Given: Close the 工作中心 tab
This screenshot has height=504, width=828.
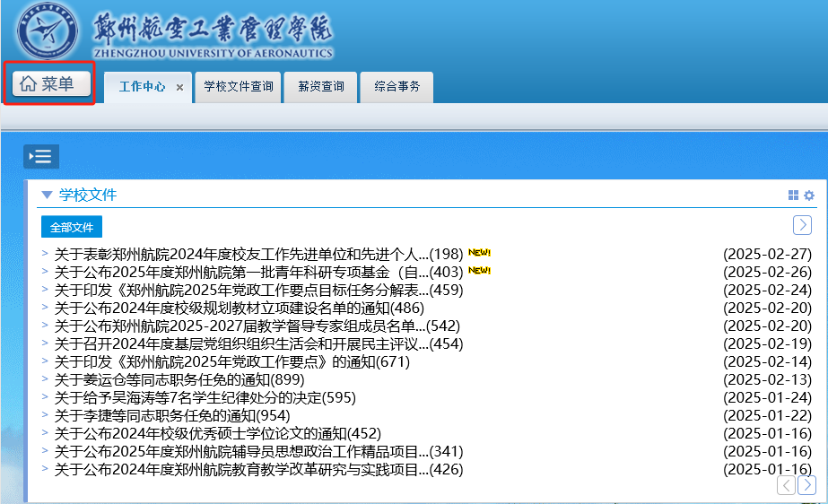Looking at the screenshot, I should coord(179,88).
